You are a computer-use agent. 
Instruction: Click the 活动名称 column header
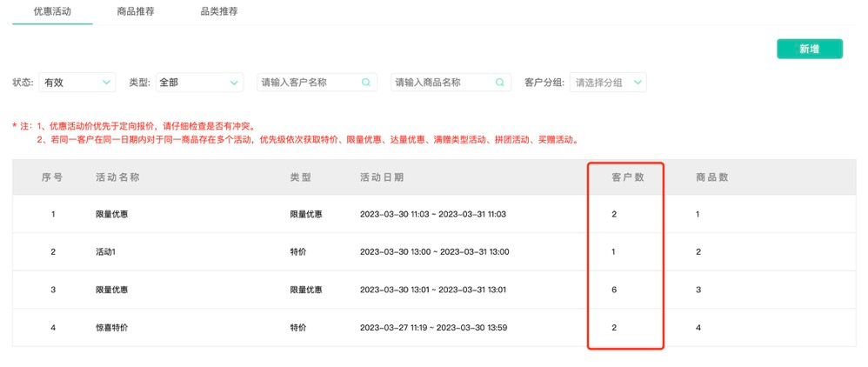(x=117, y=177)
